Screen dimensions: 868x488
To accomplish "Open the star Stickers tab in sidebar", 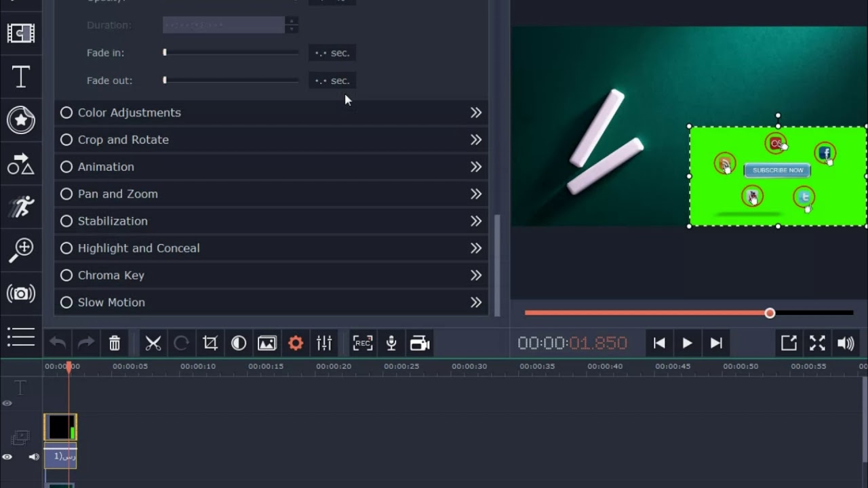I will (x=21, y=120).
